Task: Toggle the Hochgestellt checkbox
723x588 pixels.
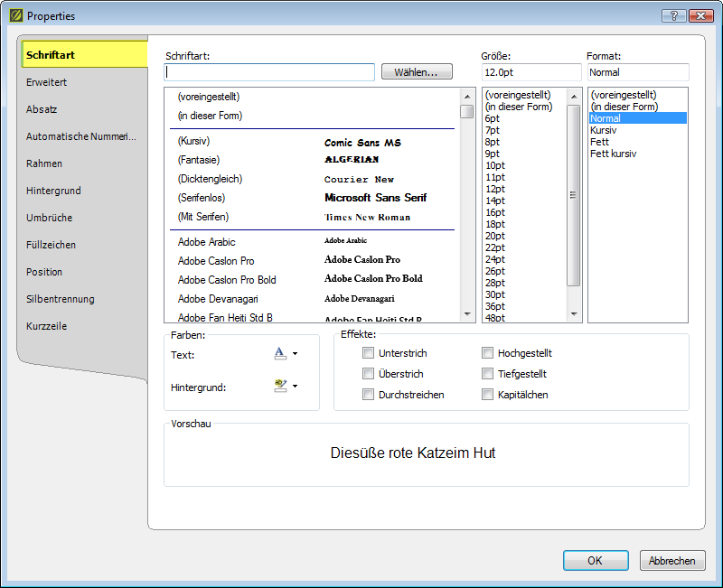Action: [487, 353]
